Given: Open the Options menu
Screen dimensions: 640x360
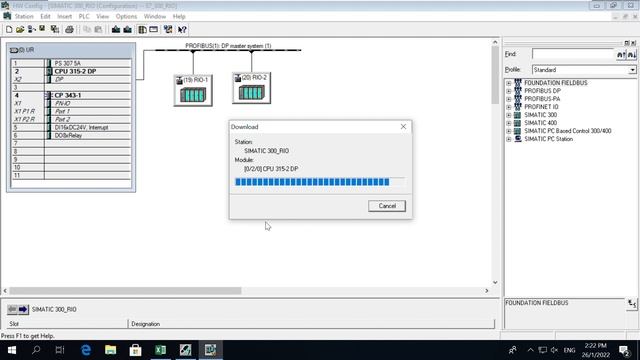Looking at the screenshot, I should [x=126, y=17].
